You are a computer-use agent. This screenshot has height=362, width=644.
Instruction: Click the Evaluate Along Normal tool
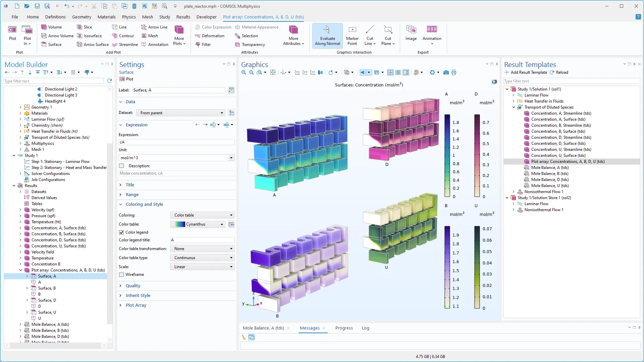pos(327,36)
